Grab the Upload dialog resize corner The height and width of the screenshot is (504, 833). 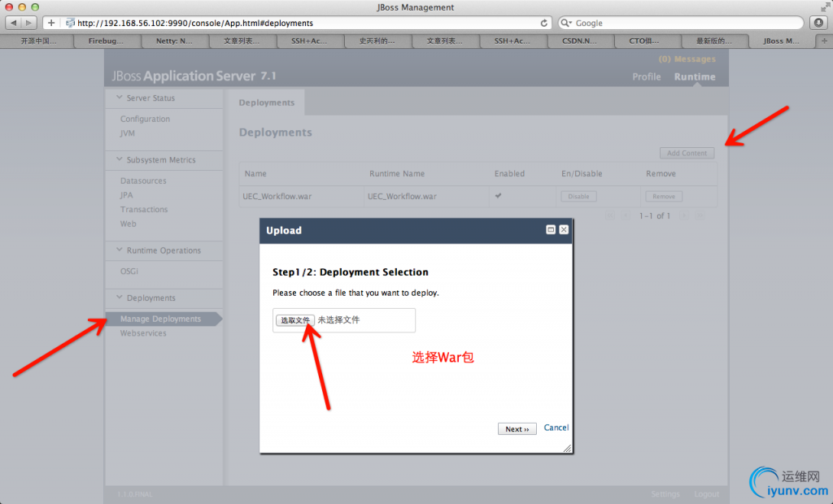click(x=567, y=448)
